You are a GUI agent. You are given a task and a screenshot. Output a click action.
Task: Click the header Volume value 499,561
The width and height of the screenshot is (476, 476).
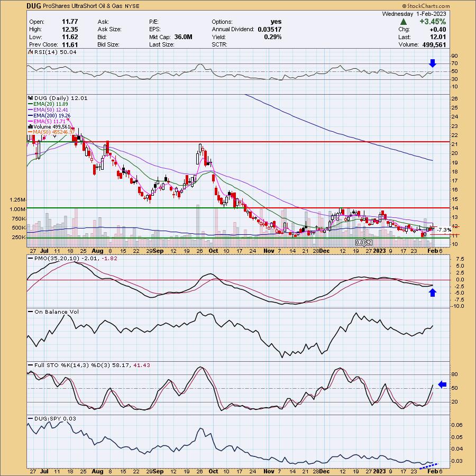(x=434, y=44)
